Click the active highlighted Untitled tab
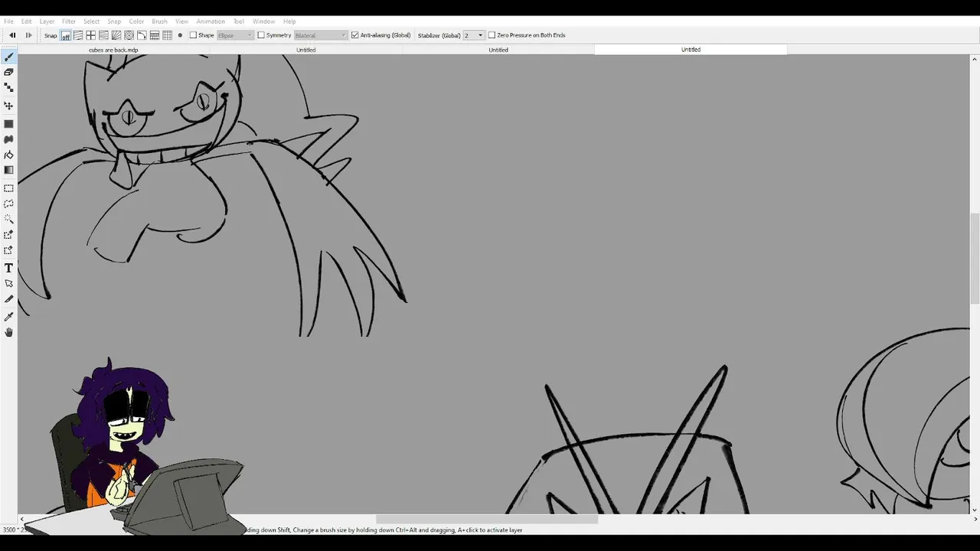 pos(691,50)
